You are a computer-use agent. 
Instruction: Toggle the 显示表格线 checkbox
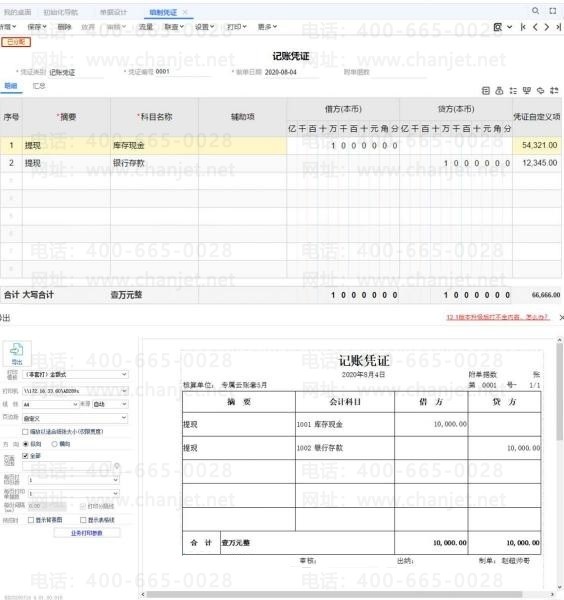pos(83,520)
